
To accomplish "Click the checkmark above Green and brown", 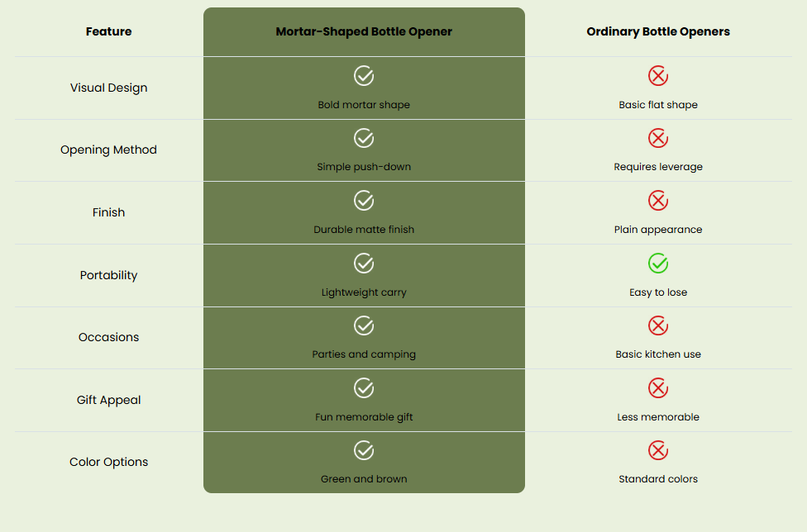I will click(364, 451).
